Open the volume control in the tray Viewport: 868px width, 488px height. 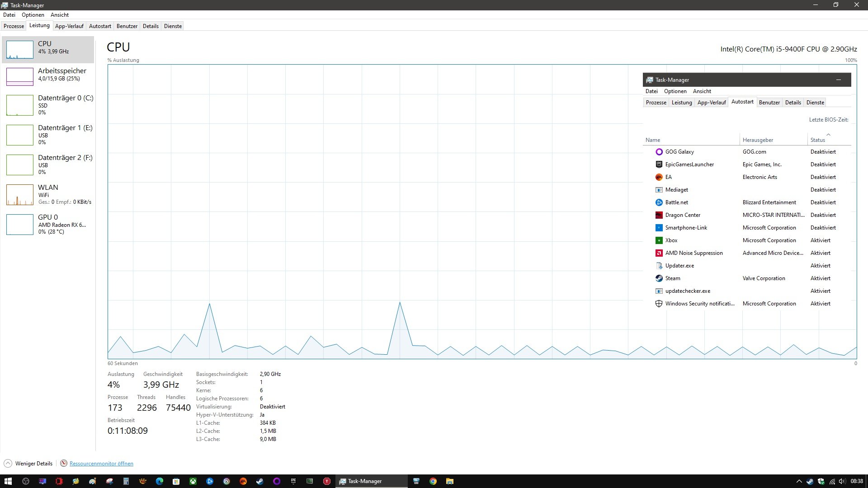(x=842, y=481)
